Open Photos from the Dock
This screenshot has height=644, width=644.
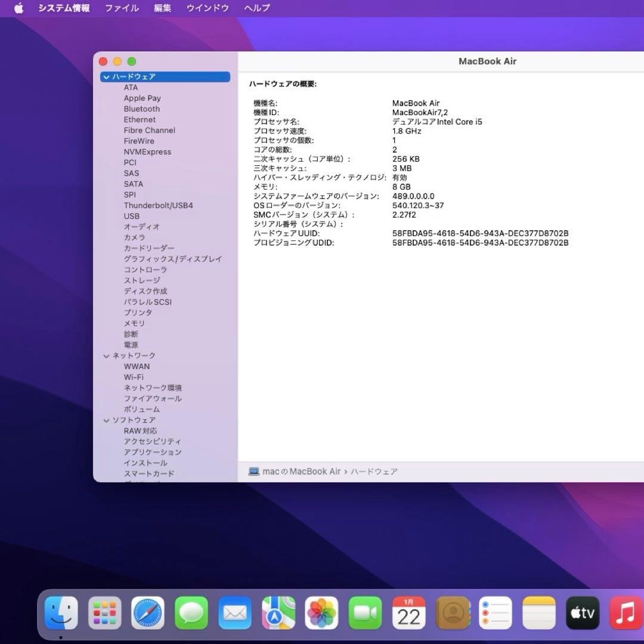[x=321, y=612]
